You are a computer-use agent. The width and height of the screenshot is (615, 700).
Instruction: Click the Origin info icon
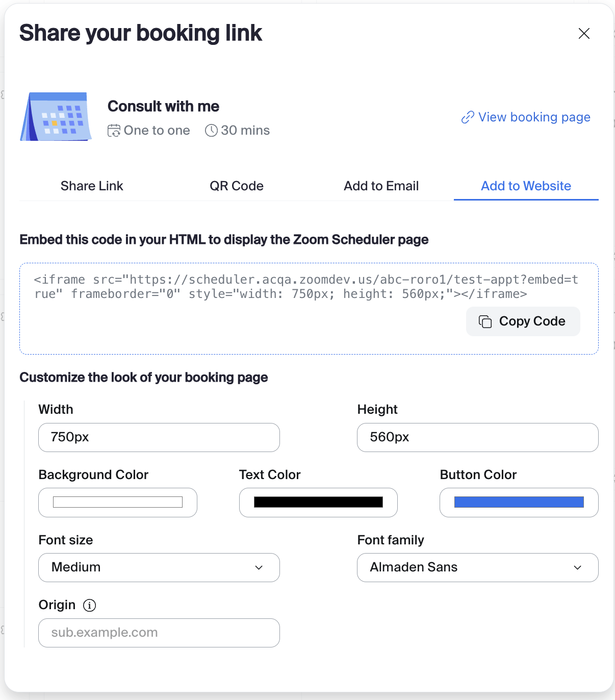tap(89, 605)
